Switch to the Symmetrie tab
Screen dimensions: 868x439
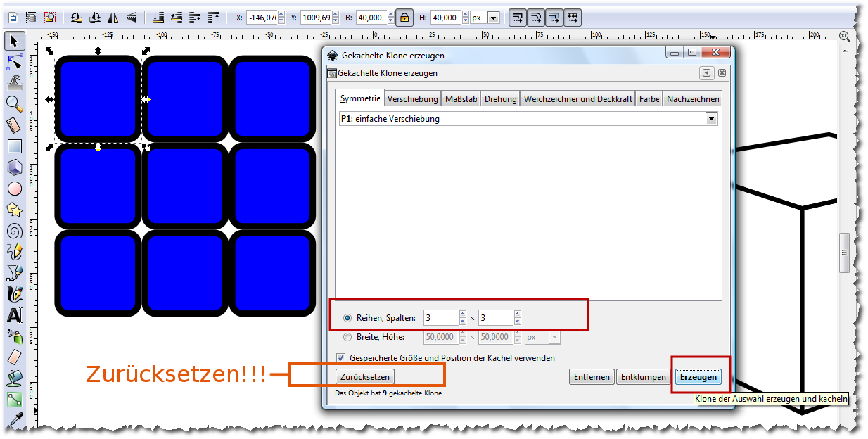360,98
